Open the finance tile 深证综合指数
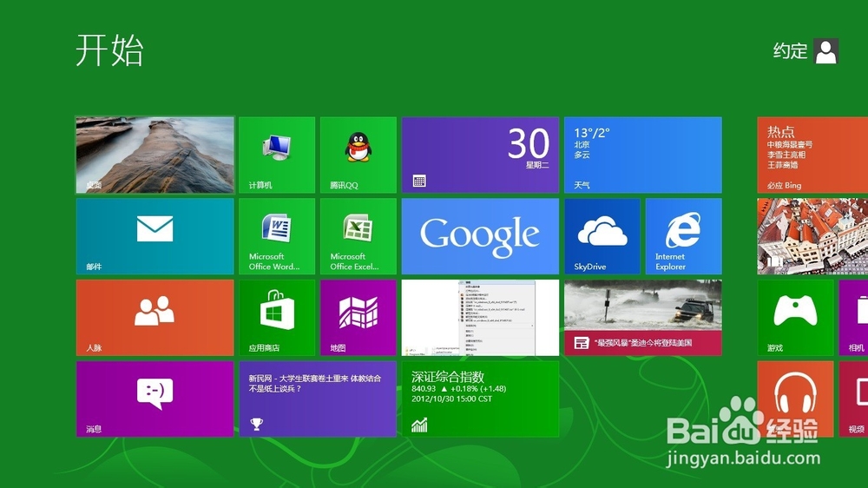868x488 pixels. tap(480, 399)
